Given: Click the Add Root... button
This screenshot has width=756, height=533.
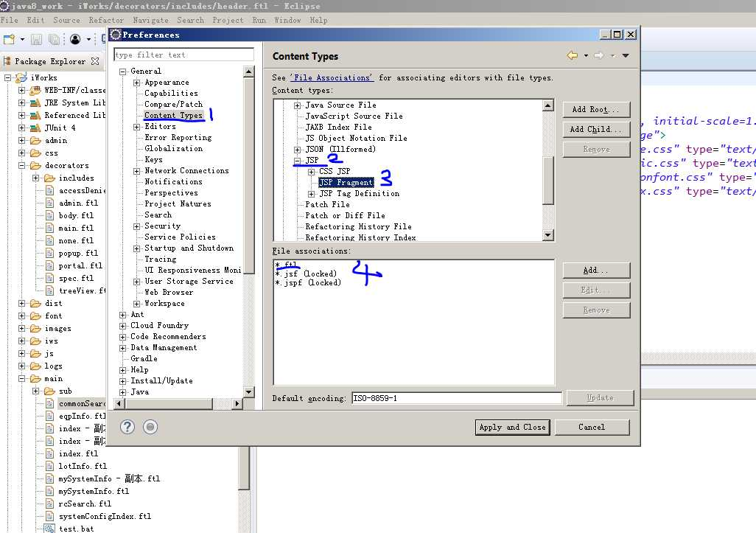Looking at the screenshot, I should 596,110.
